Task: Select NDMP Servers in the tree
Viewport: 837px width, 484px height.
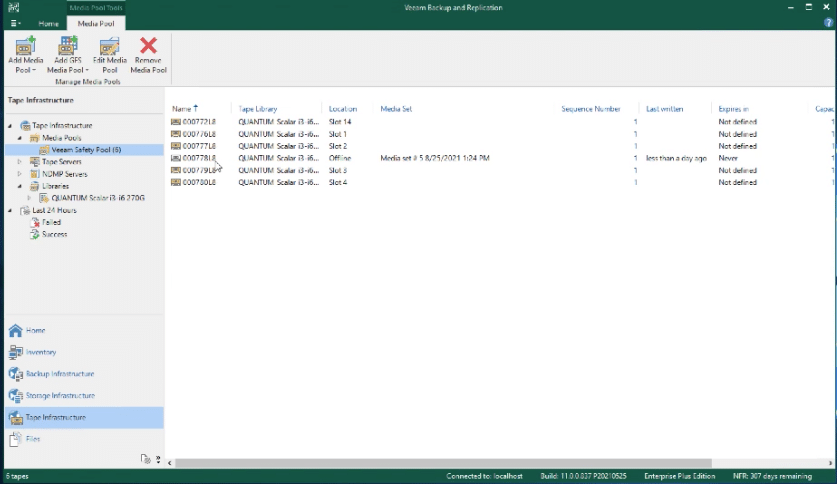Action: (65, 174)
